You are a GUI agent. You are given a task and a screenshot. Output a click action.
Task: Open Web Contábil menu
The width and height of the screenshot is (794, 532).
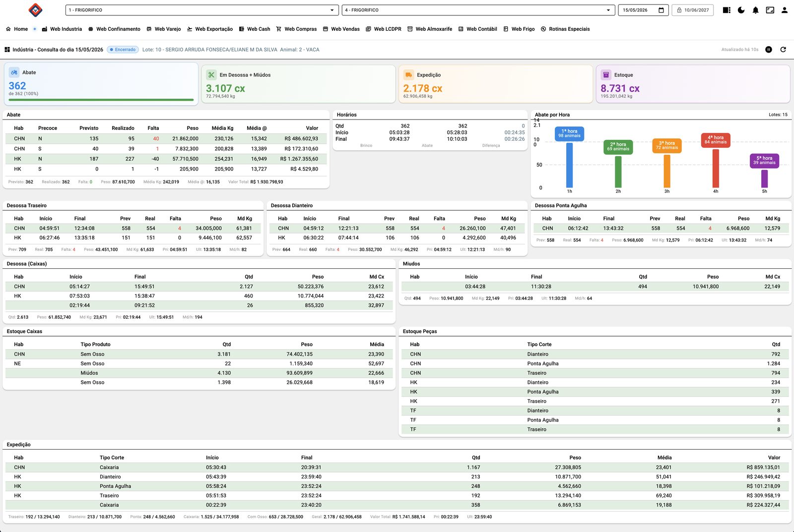point(478,29)
